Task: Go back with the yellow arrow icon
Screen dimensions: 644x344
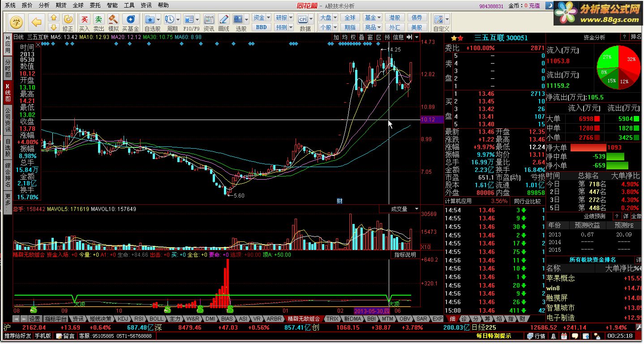Action: click(x=36, y=21)
